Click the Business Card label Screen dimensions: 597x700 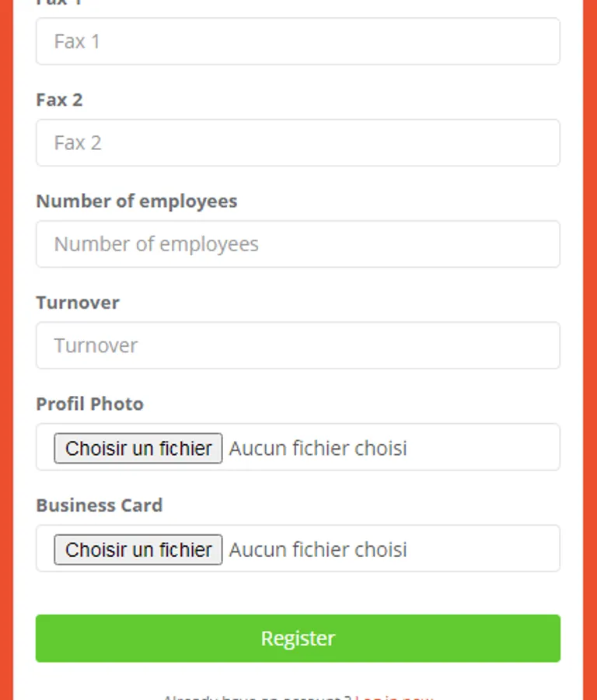pyautogui.click(x=99, y=505)
